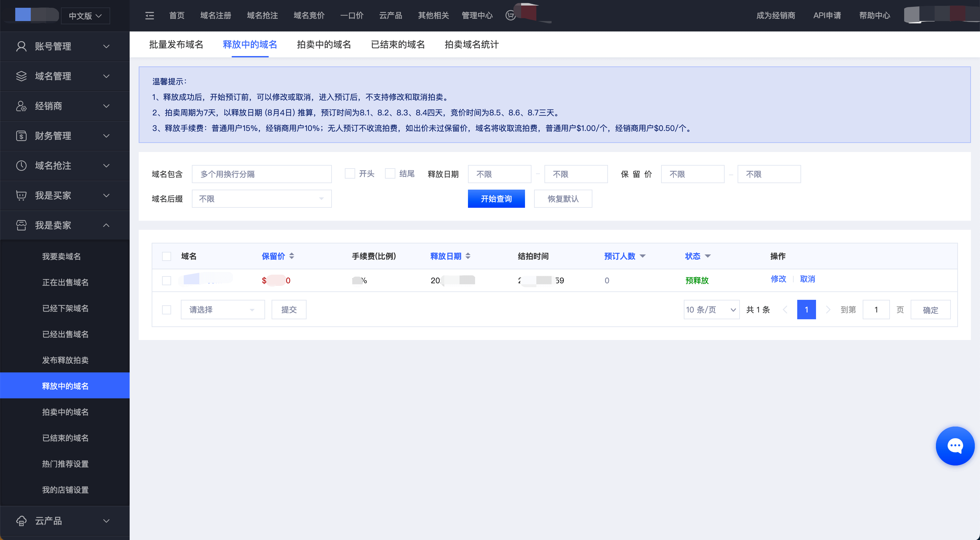Expand the 域名管理 sidebar section

65,76
